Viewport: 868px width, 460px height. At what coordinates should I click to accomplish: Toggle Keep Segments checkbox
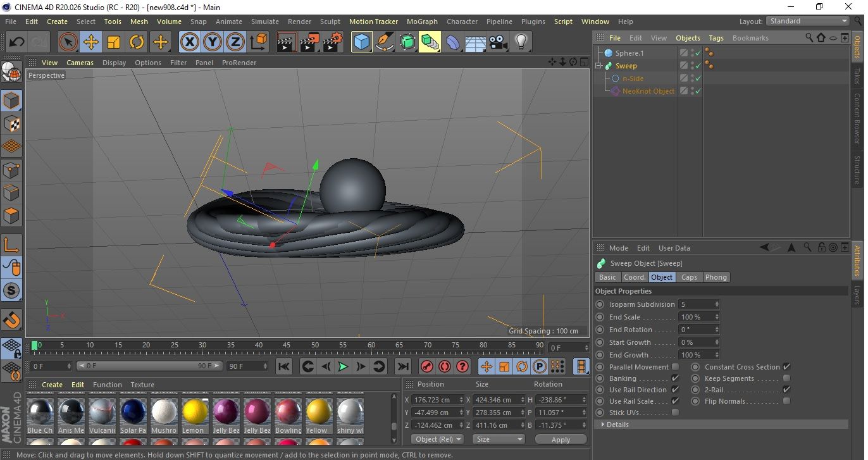click(786, 378)
